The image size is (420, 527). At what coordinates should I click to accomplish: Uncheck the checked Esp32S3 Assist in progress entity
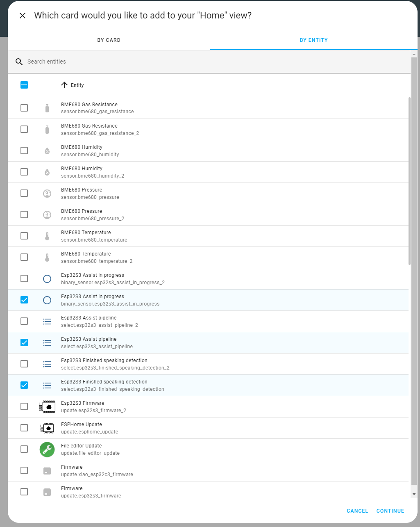tap(24, 300)
